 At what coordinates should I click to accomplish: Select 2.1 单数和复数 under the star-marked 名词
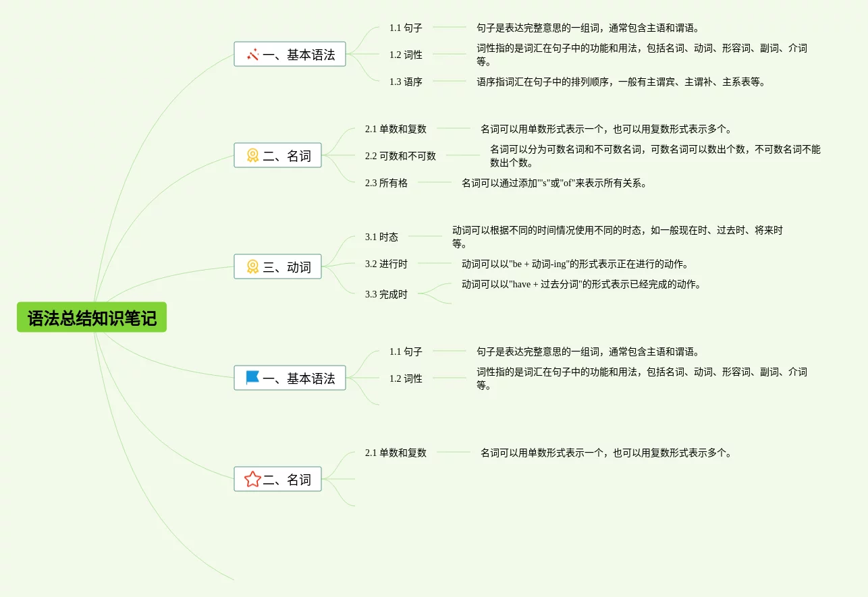[x=396, y=453]
